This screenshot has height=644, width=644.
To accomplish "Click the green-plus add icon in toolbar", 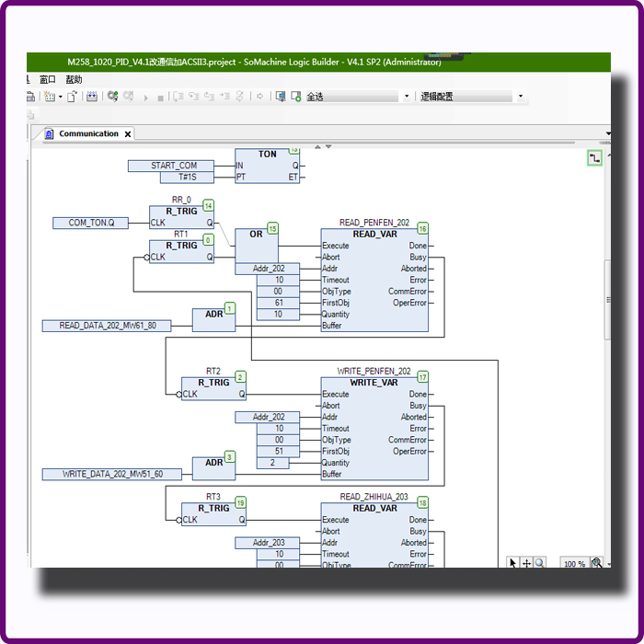I will click(x=296, y=97).
